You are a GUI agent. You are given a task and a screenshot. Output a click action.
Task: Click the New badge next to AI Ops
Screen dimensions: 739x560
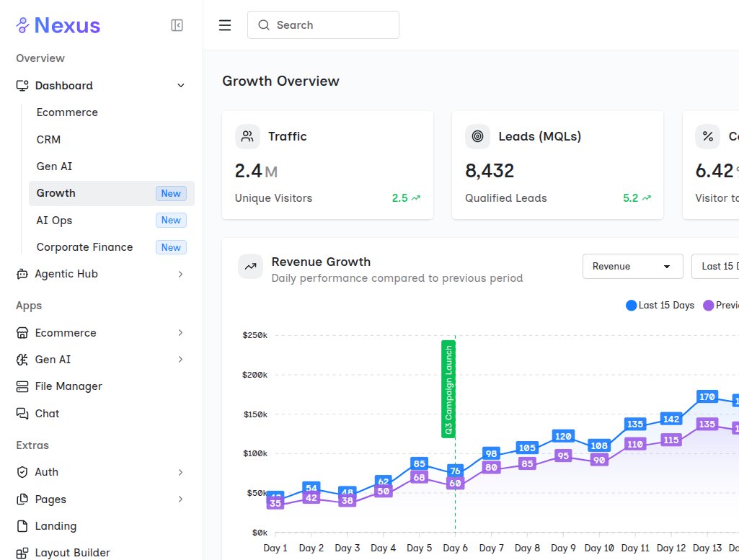coord(171,221)
